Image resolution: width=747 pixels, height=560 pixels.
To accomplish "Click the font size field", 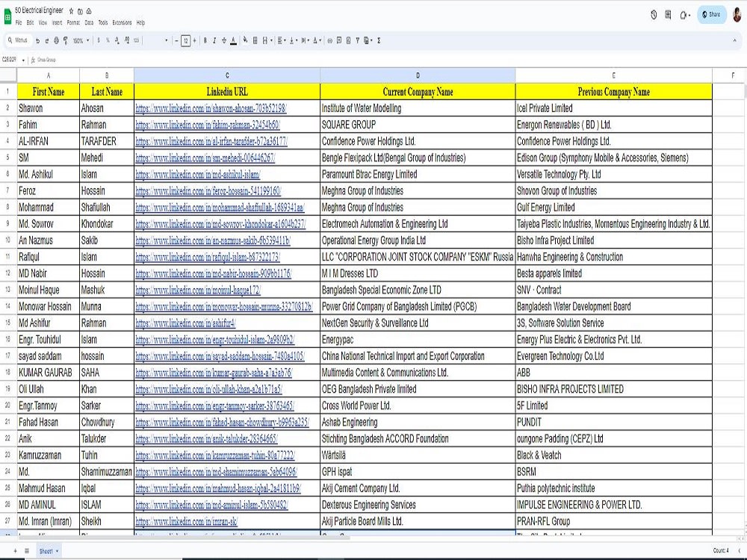I will tap(186, 41).
